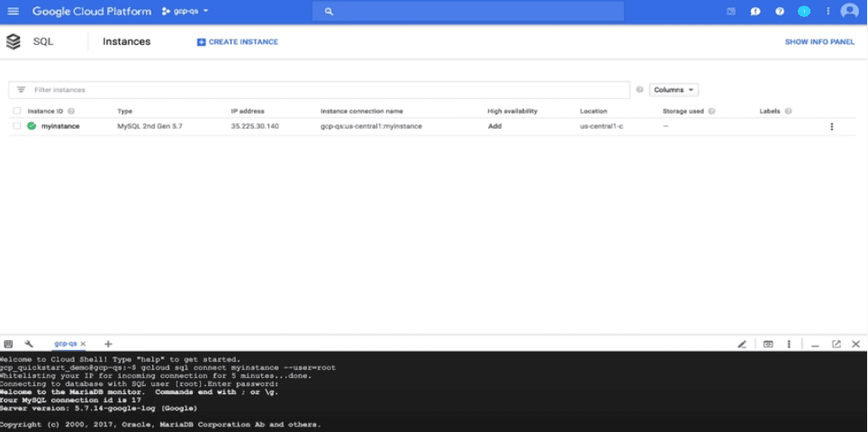The image size is (868, 432).
Task: Open the user account avatar
Action: (849, 11)
